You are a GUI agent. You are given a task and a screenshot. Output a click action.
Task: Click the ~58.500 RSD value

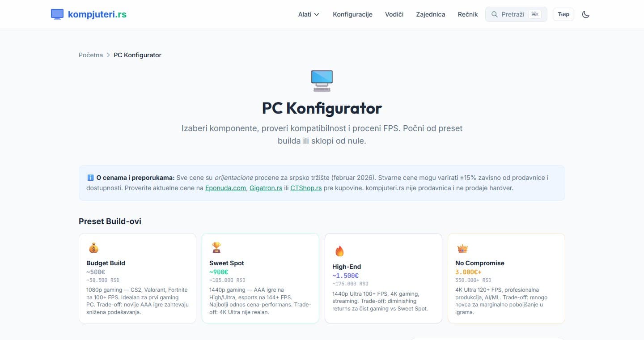[103, 280]
